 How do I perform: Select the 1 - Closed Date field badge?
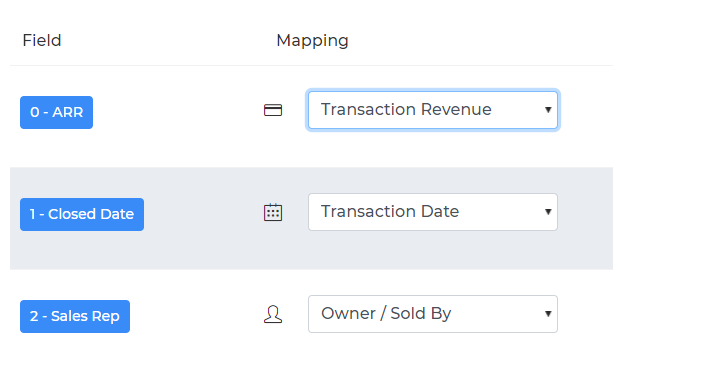(x=82, y=214)
